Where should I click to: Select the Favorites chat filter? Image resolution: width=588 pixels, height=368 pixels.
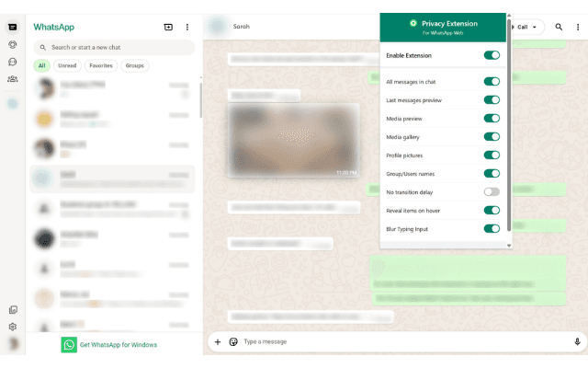click(101, 65)
